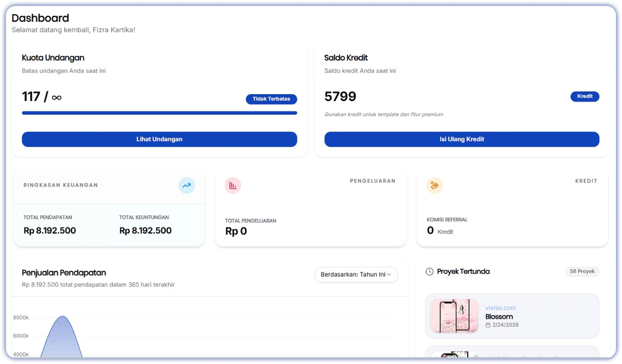Expand the year filter chevron on sales chart

click(389, 275)
